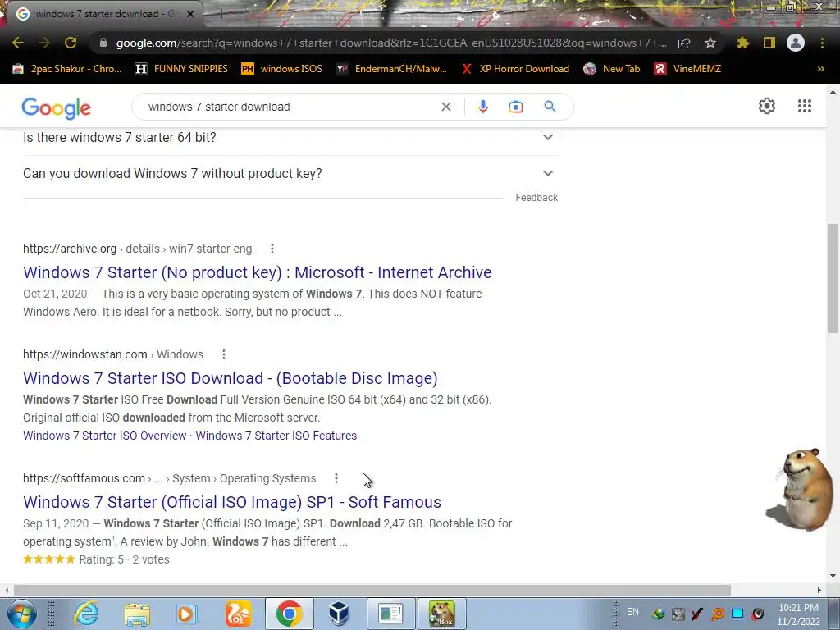Click the hamster Box taskbar icon
840x630 pixels.
click(x=441, y=614)
